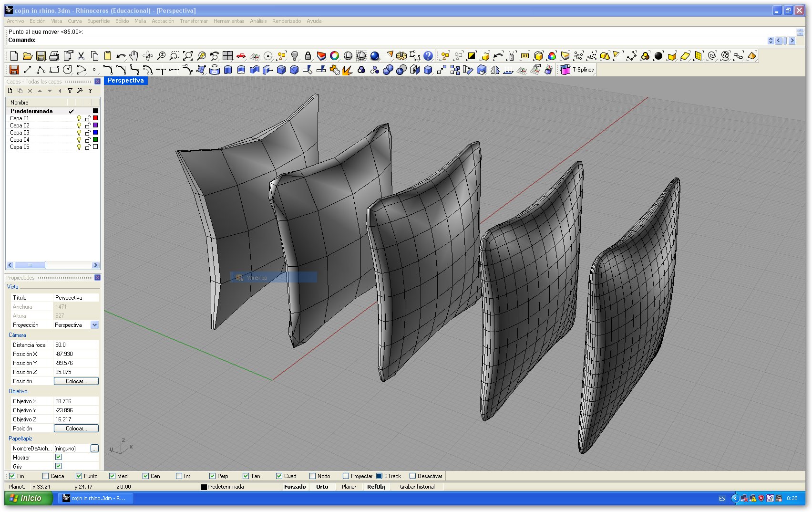Toggle the Cen snap checkbox
This screenshot has height=512, width=812.
point(146,476)
